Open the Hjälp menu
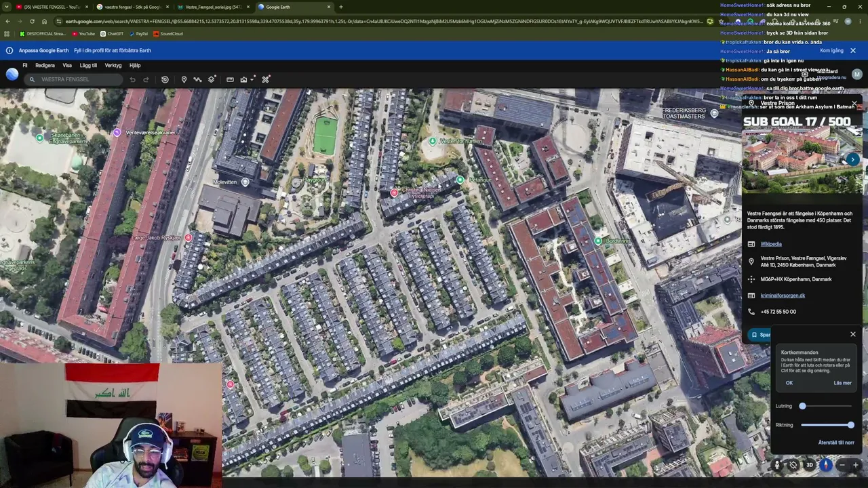This screenshot has height=488, width=868. click(135, 65)
